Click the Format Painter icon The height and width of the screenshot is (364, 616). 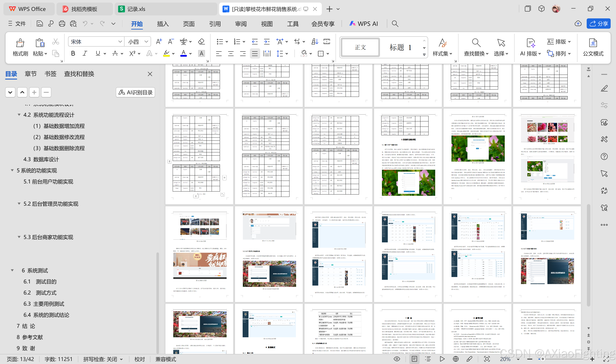[x=20, y=43]
